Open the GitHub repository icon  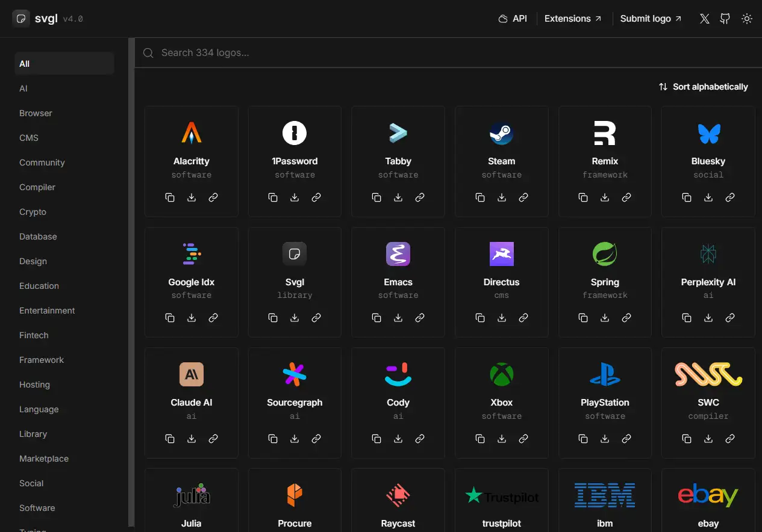pyautogui.click(x=725, y=19)
